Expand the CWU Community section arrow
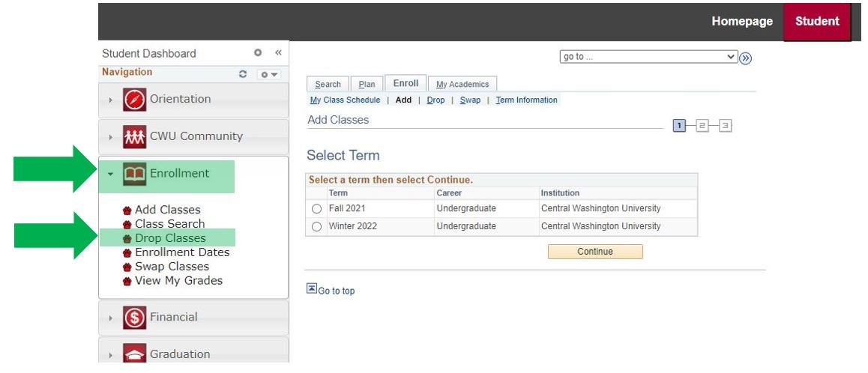 (111, 137)
